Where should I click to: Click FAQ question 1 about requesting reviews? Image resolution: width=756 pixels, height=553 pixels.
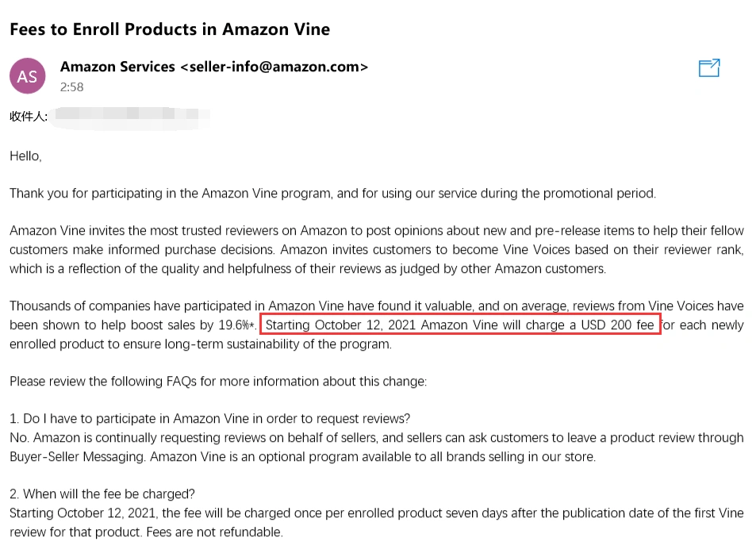(209, 418)
